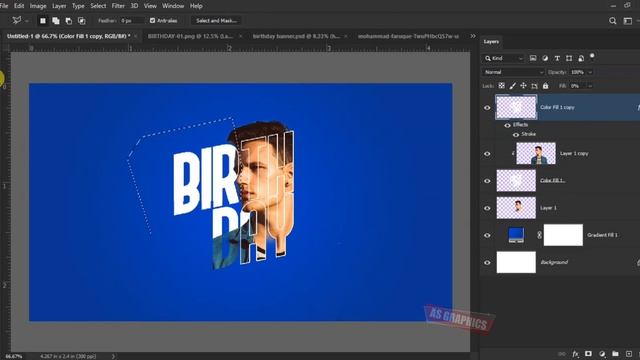Add layer mask icon
Viewport: 640px width, 360px height.
click(588, 354)
